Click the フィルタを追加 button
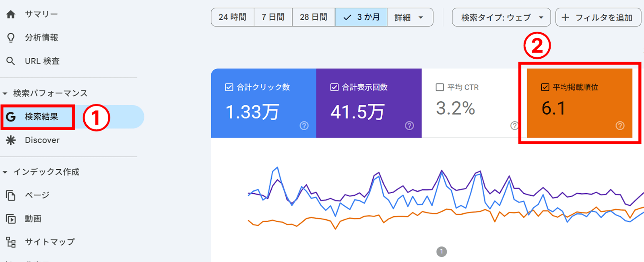This screenshot has height=262, width=644. pos(598,17)
